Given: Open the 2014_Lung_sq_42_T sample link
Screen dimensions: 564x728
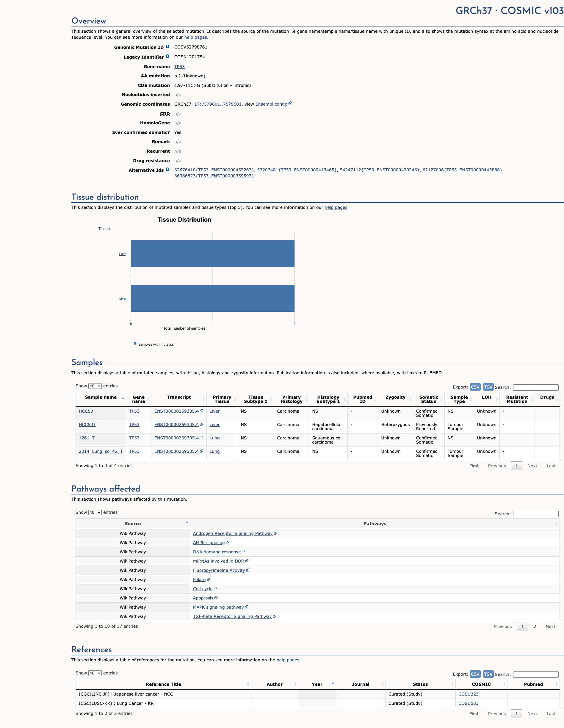Looking at the screenshot, I should coord(101,451).
